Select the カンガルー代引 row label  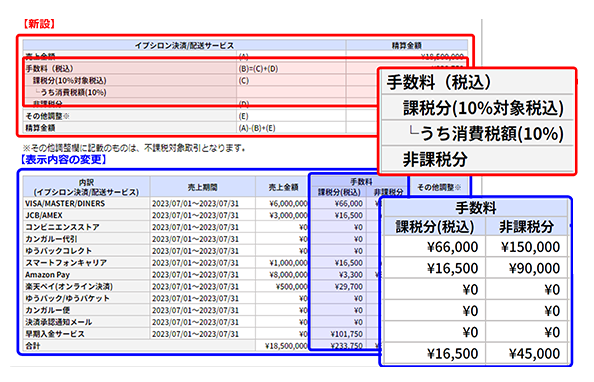(x=51, y=239)
